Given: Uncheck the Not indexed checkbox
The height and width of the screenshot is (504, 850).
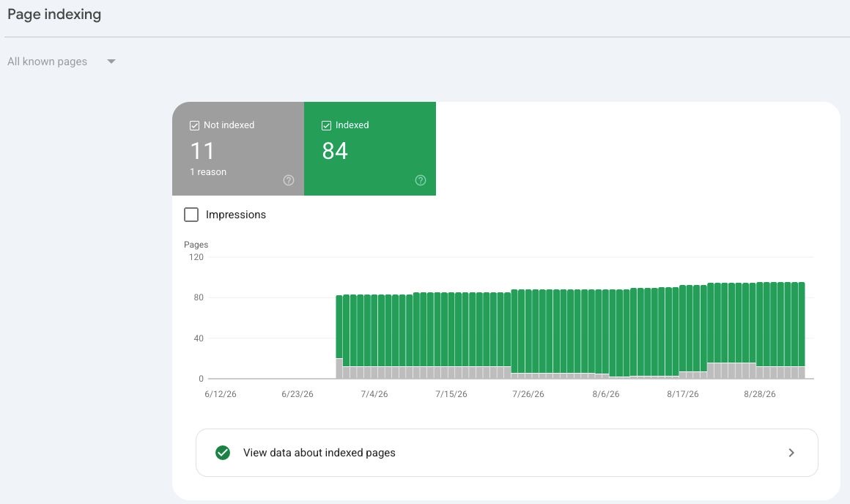Looking at the screenshot, I should 195,126.
